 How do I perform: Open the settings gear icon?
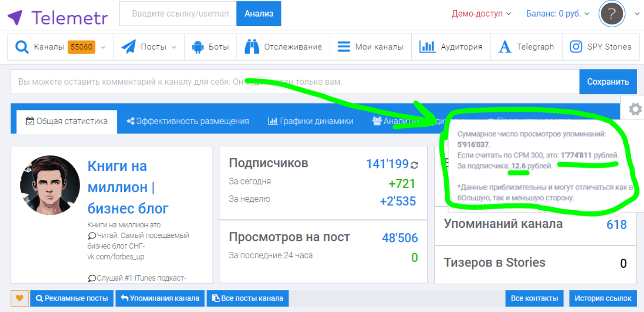click(x=635, y=109)
